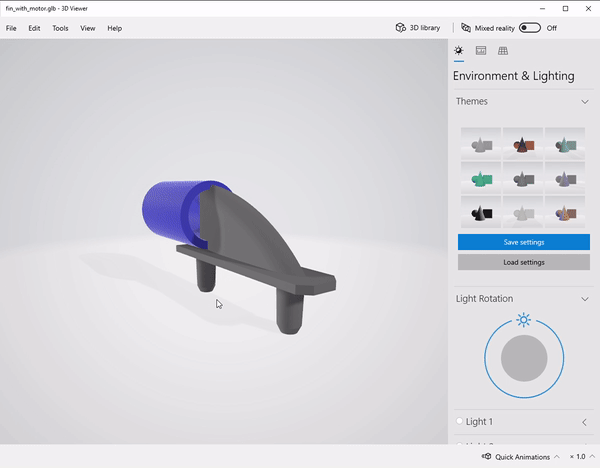Click the Save settings button
Viewport: 600px width, 468px height.
[x=523, y=242]
